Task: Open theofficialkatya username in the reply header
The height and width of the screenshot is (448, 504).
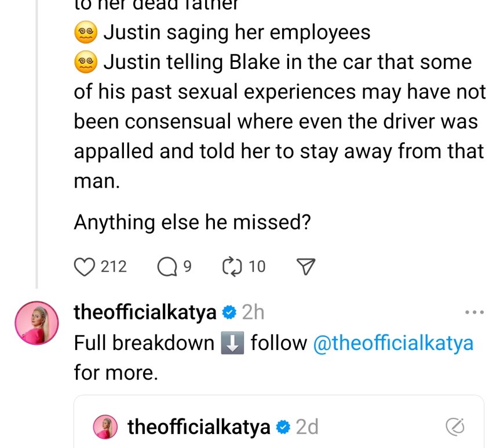Action: [145, 313]
